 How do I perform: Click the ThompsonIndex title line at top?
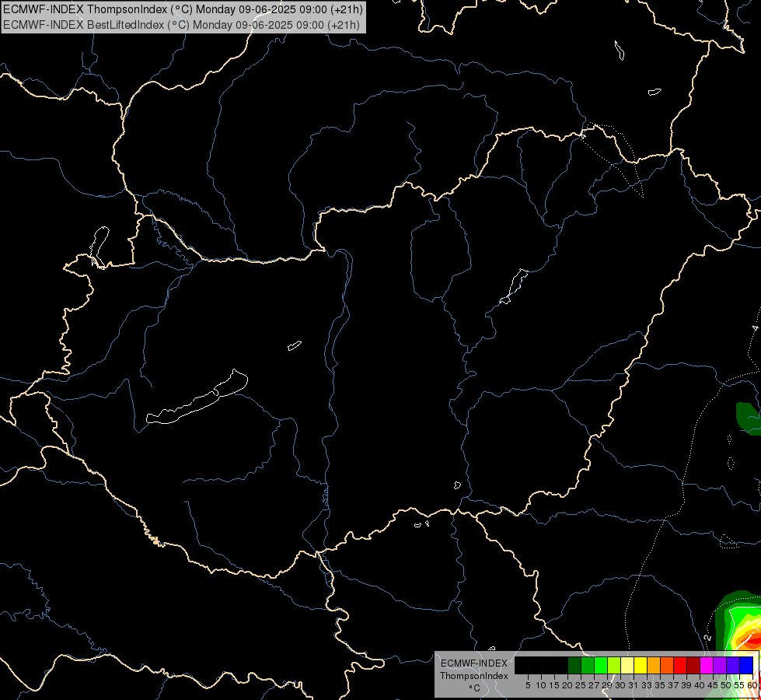point(183,9)
